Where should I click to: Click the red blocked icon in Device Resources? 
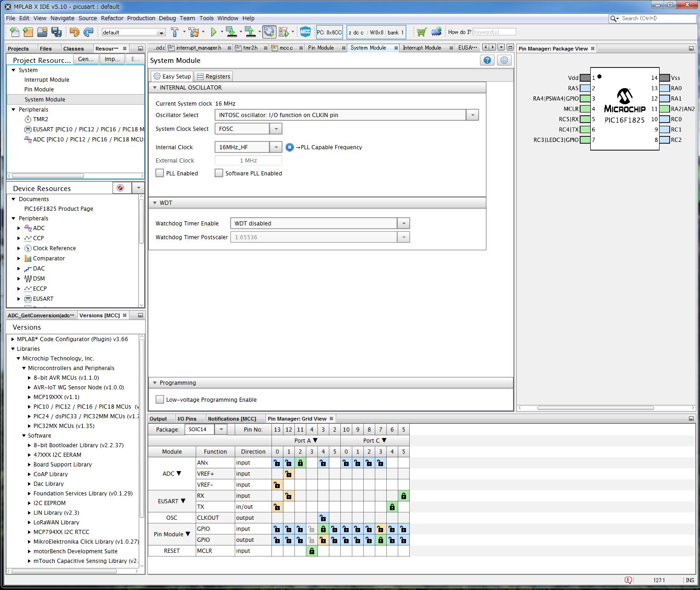point(120,188)
